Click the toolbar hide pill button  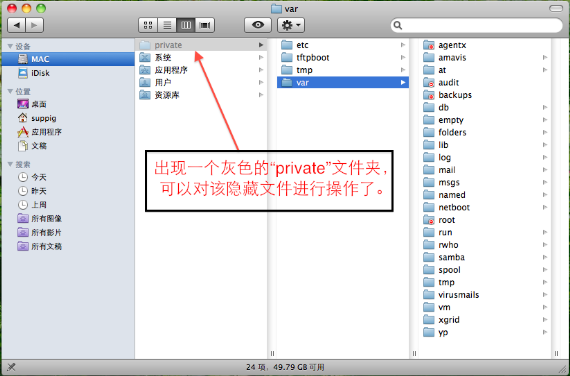click(556, 8)
